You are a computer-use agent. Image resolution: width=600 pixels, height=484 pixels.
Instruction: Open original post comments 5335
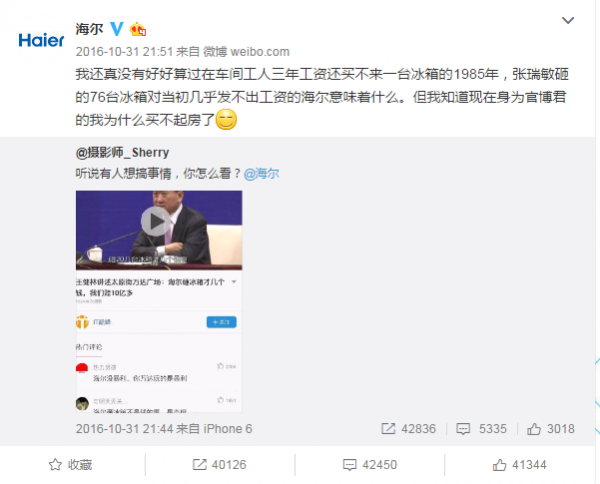481,429
